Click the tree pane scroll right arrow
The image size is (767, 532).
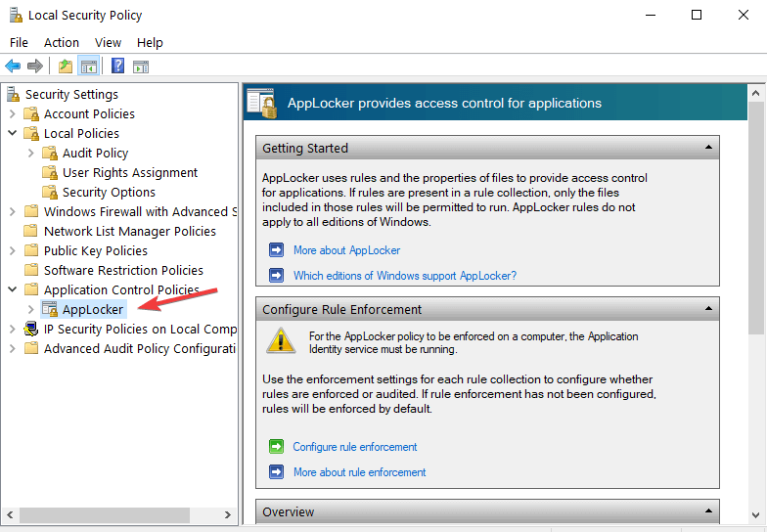[227, 514]
